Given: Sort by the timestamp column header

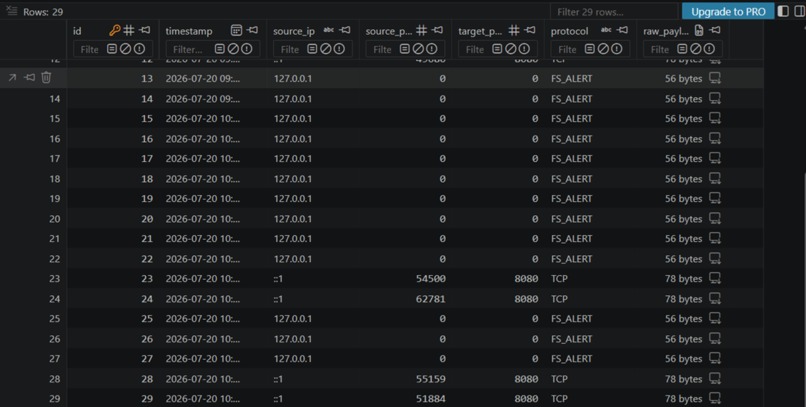Looking at the screenshot, I should pyautogui.click(x=189, y=31).
